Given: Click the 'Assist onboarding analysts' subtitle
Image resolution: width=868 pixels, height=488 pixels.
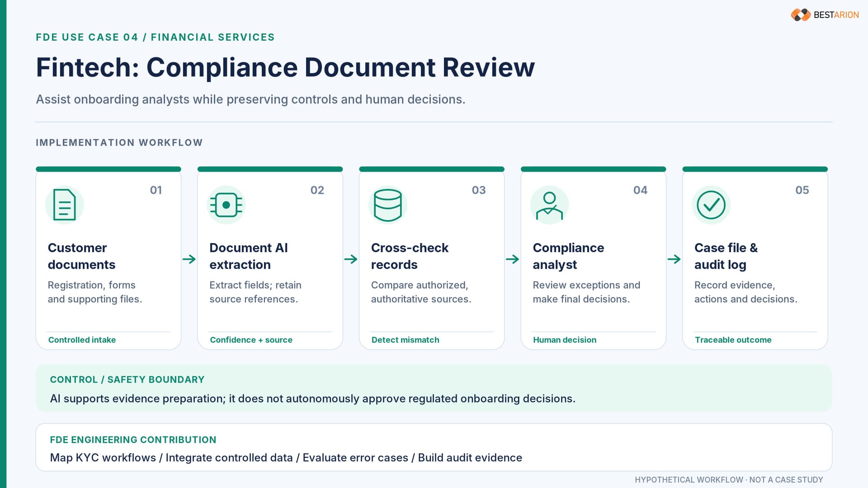Looking at the screenshot, I should pos(250,99).
